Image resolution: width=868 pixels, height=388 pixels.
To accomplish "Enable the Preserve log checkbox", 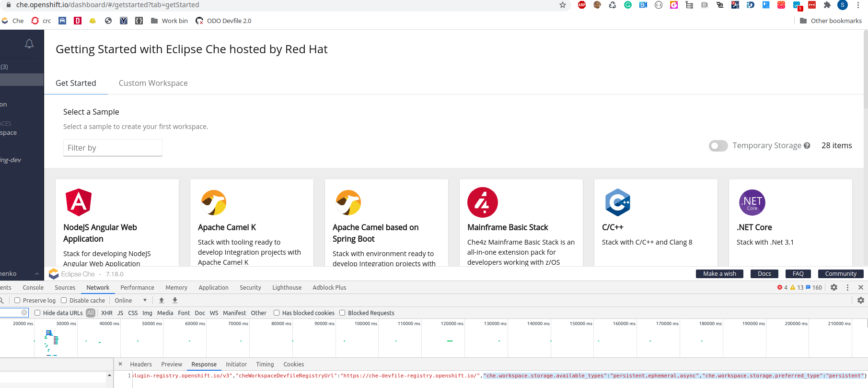I will 17,300.
